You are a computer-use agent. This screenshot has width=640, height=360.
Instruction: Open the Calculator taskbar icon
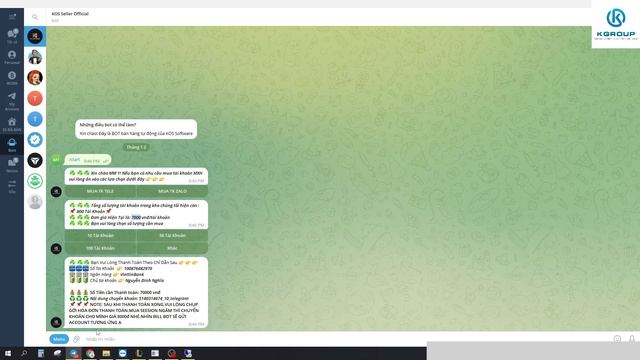(x=41, y=353)
